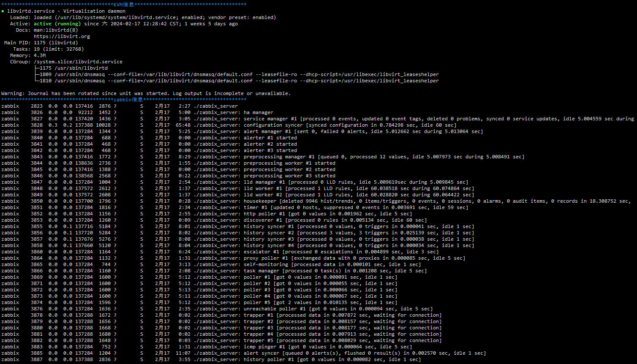The image size is (637, 364).
Task: Click the 'trapper #5' process row
Action: pos(221,340)
